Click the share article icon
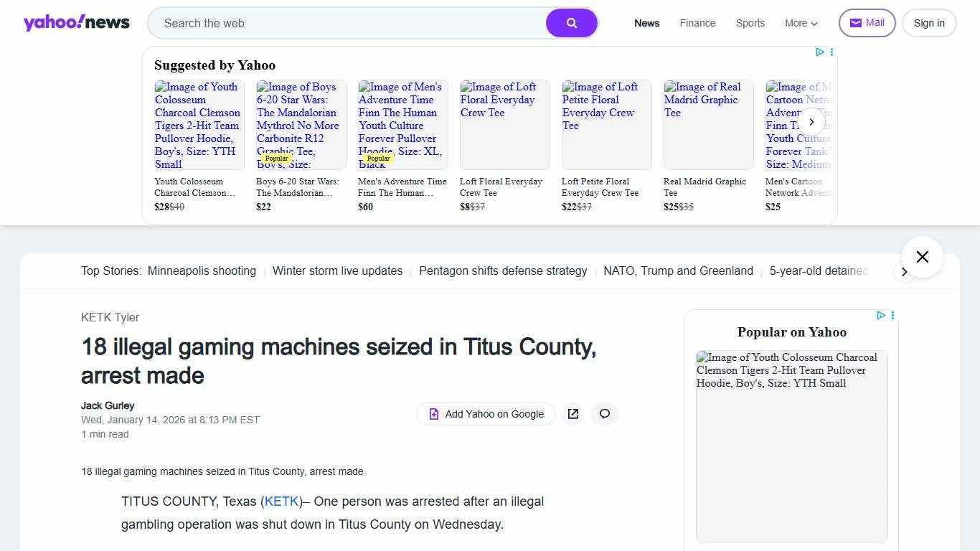980x551 pixels. coord(573,414)
